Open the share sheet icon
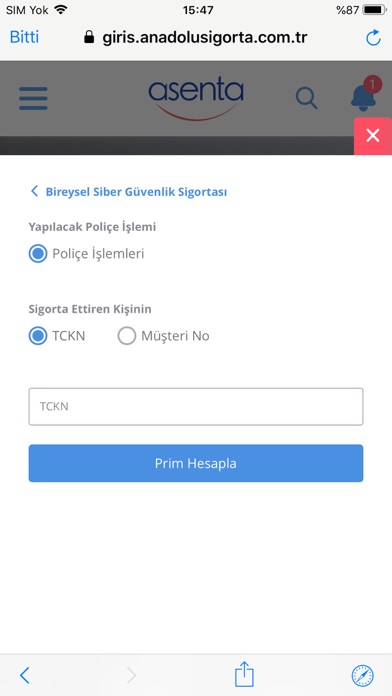This screenshot has width=392, height=696. pos(244,674)
